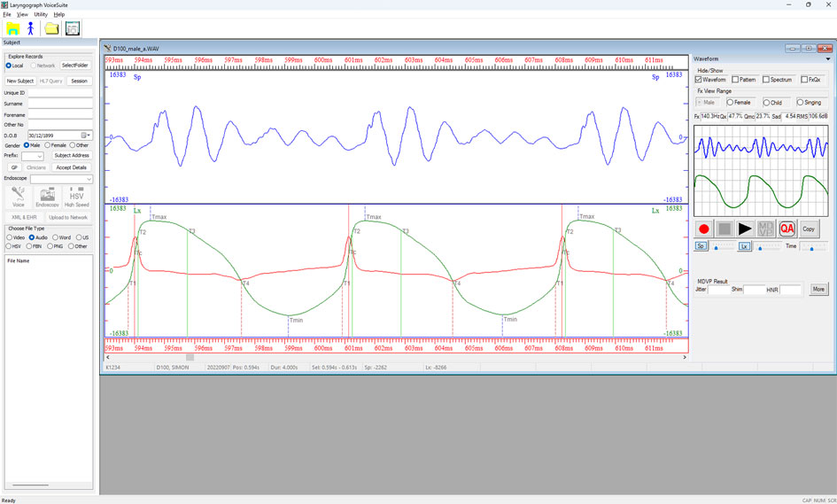Choose the US file type

click(x=79, y=237)
